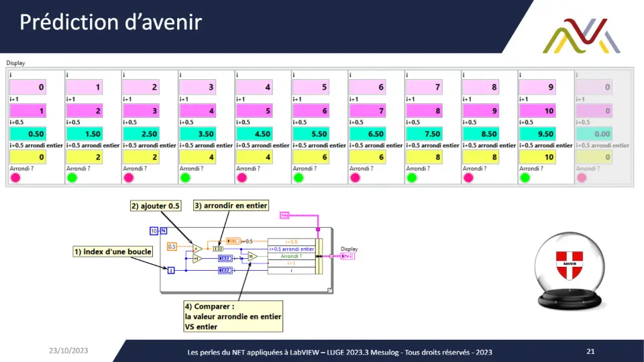The height and width of the screenshot is (362, 644).
Task: Click the date 23/10/2023 in the footer
Action: 68,351
